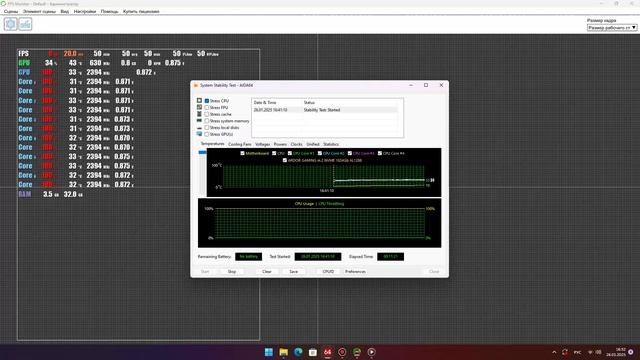Screen dimensions: 640x360
Task: Uncheck CPU Core #2 graph legend
Action: (320, 153)
